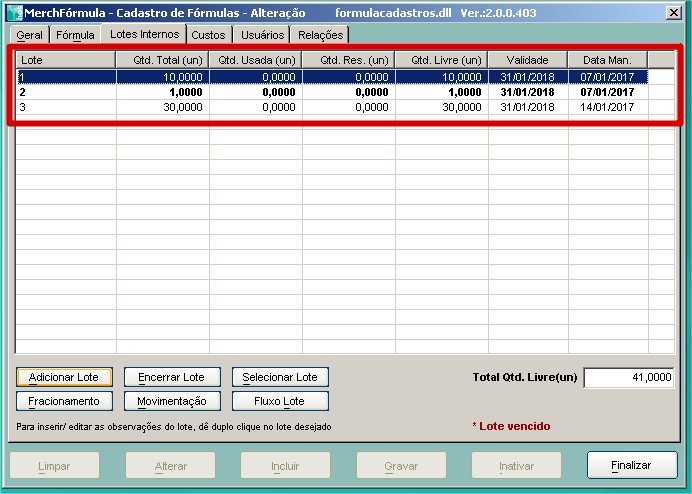This screenshot has height=494, width=692.
Task: Open the Relações tab
Action: point(320,35)
